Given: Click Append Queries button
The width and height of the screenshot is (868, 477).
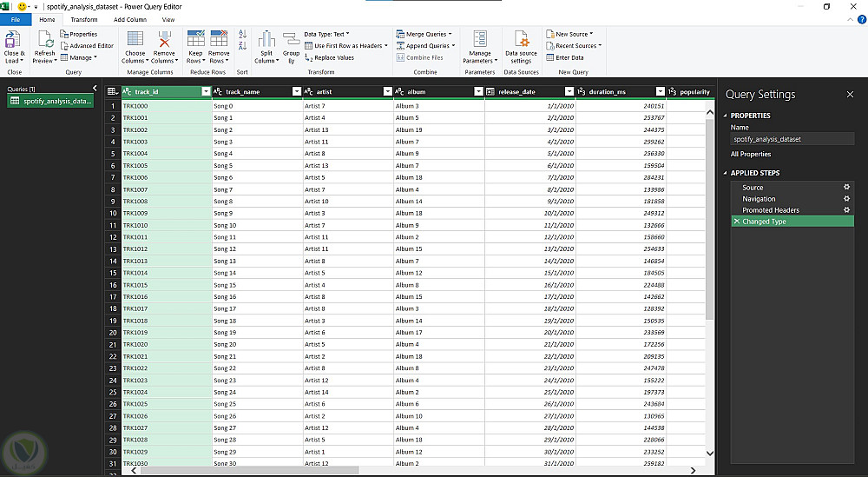Looking at the screenshot, I should tap(425, 46).
